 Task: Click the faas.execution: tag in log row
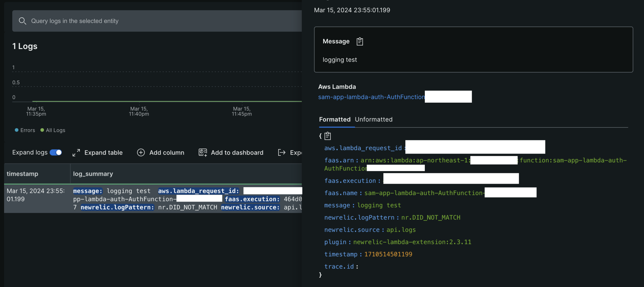(x=252, y=199)
